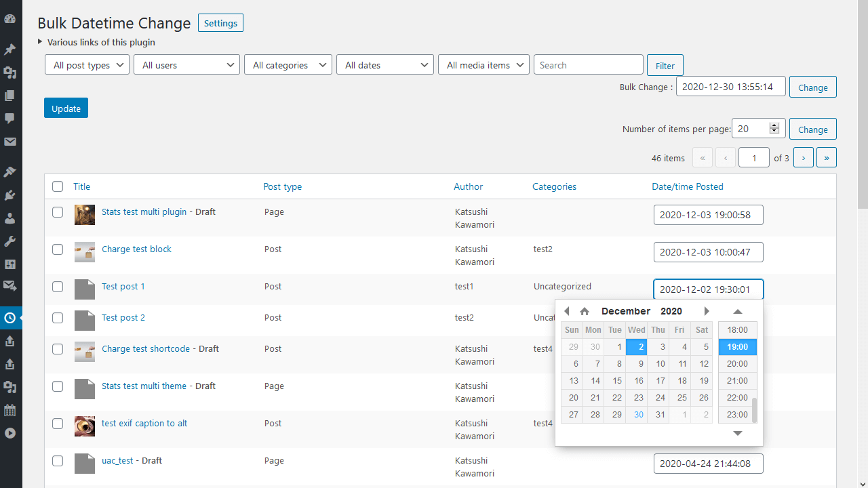
Task: Go to the previous month in the calendar
Action: coord(567,311)
